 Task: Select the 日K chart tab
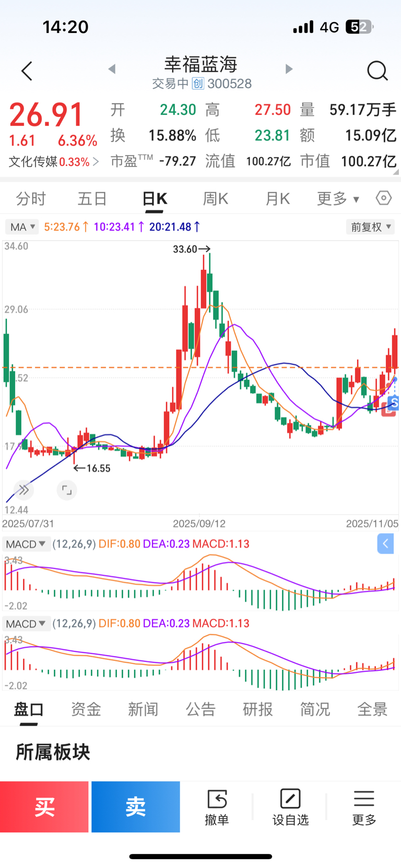(x=155, y=199)
